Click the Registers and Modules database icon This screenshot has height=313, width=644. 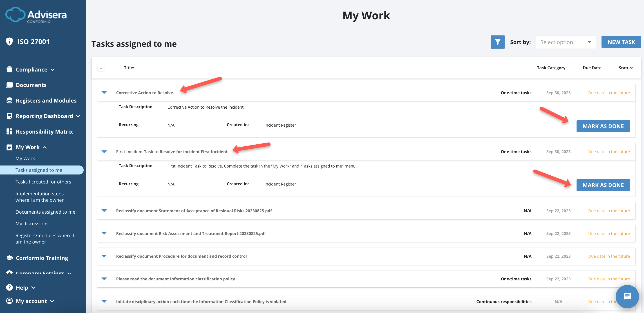coord(9,101)
